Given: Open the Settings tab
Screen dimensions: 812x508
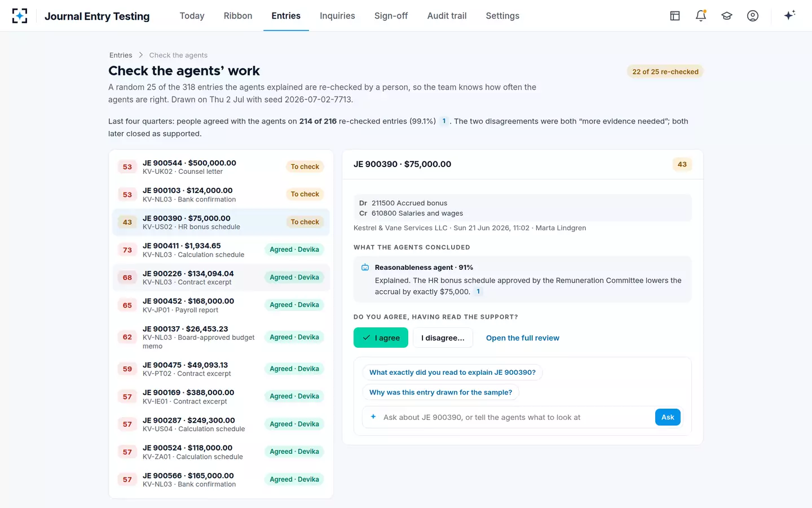Looking at the screenshot, I should 502,16.
